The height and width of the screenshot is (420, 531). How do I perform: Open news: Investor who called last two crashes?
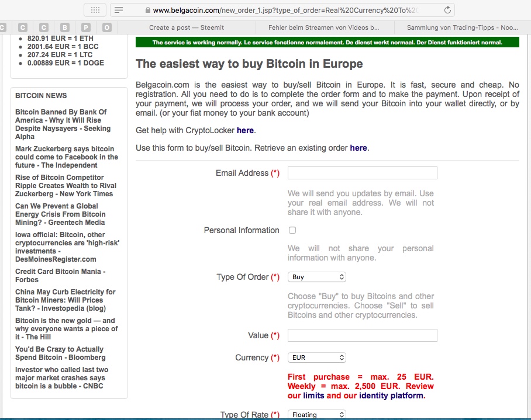[x=61, y=378]
